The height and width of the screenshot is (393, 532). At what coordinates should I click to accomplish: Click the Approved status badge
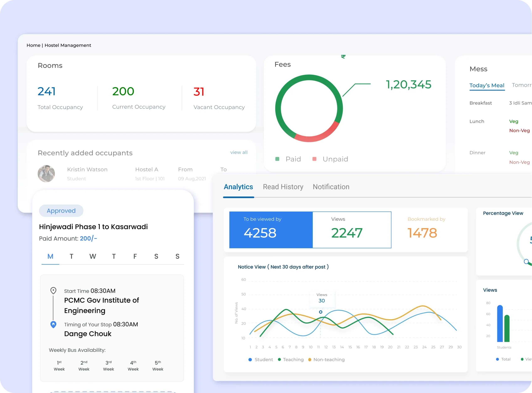[61, 211]
